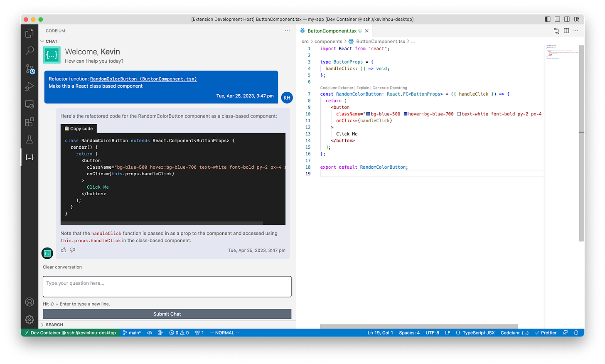Click the notifications bell in status bar
Image resolution: width=605 pixels, height=364 pixels.
click(576, 333)
